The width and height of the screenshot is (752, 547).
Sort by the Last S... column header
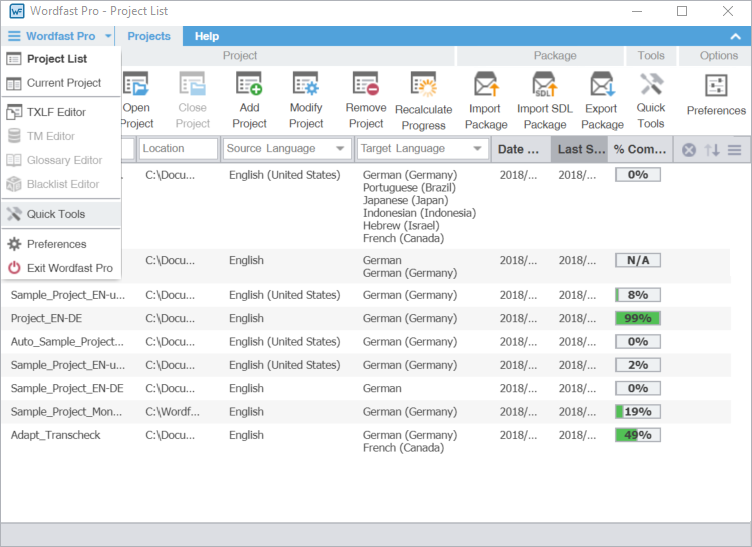point(579,149)
